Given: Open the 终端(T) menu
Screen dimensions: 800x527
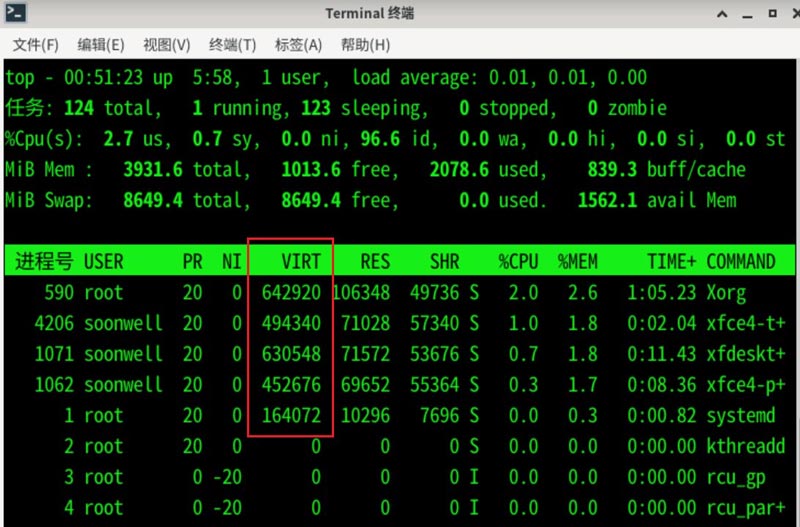Looking at the screenshot, I should 233,45.
